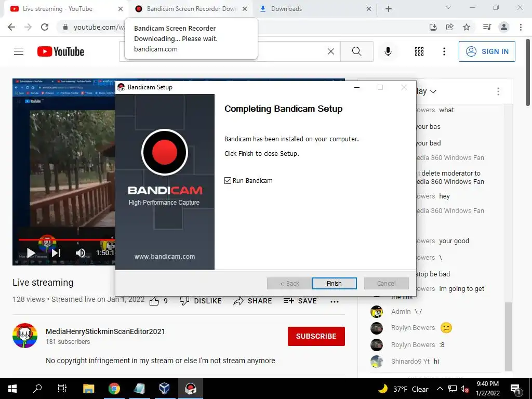Click the YouTube search magnifier button
This screenshot has width=532, height=399.
357,51
